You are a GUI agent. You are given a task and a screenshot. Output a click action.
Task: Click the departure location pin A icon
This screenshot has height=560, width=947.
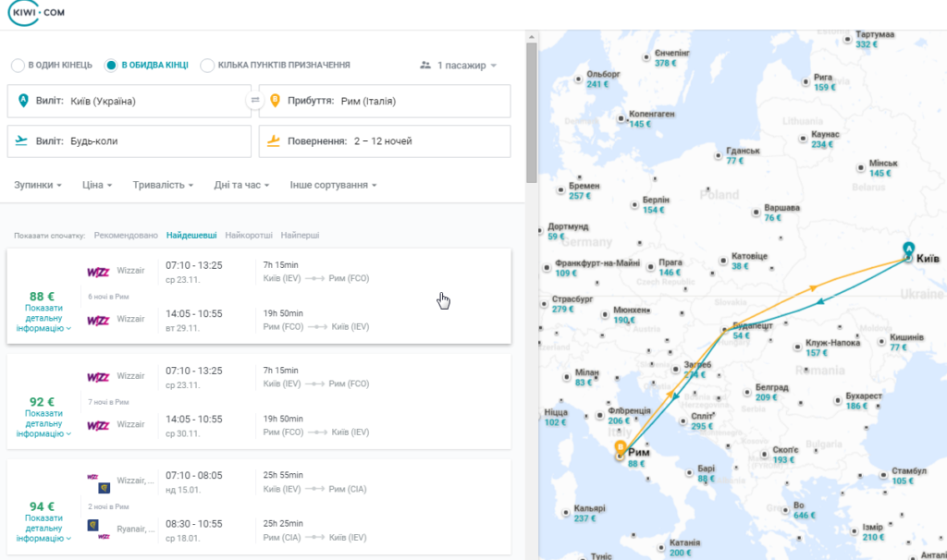(x=23, y=101)
